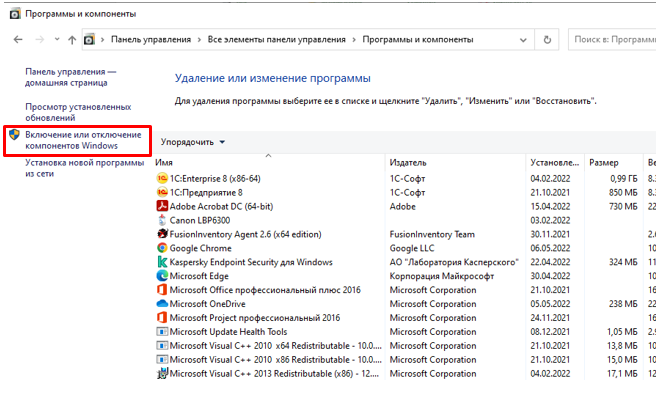The image size is (664, 398).
Task: Click the 0,99 ГБ size value
Action: pos(623,178)
